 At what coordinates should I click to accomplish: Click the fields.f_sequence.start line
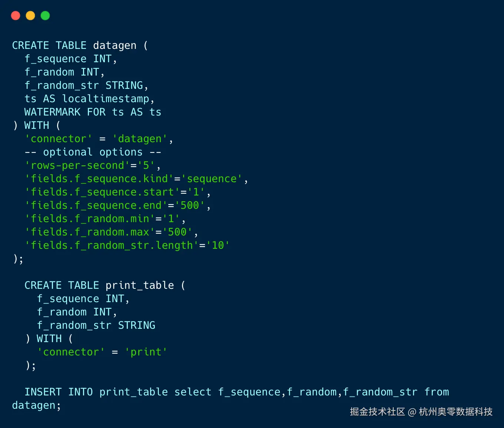(117, 192)
